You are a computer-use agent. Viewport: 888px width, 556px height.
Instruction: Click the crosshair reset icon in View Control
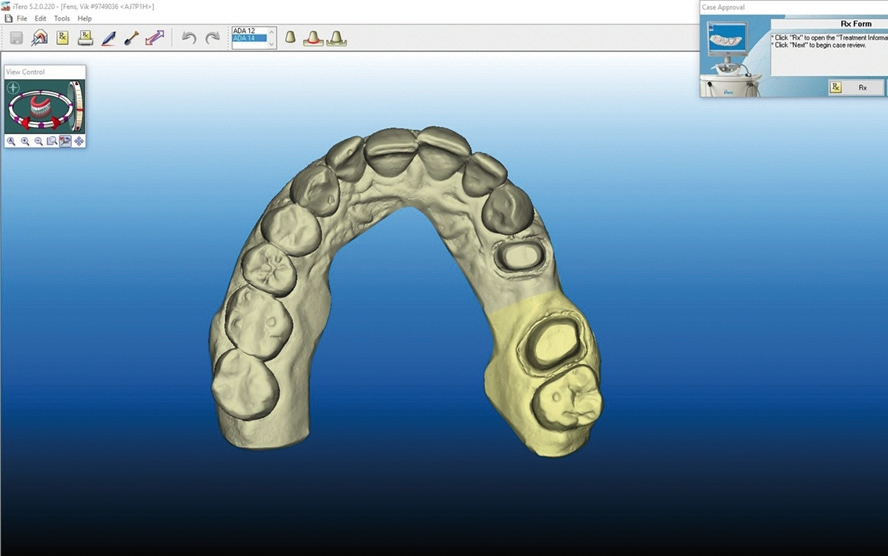click(13, 88)
